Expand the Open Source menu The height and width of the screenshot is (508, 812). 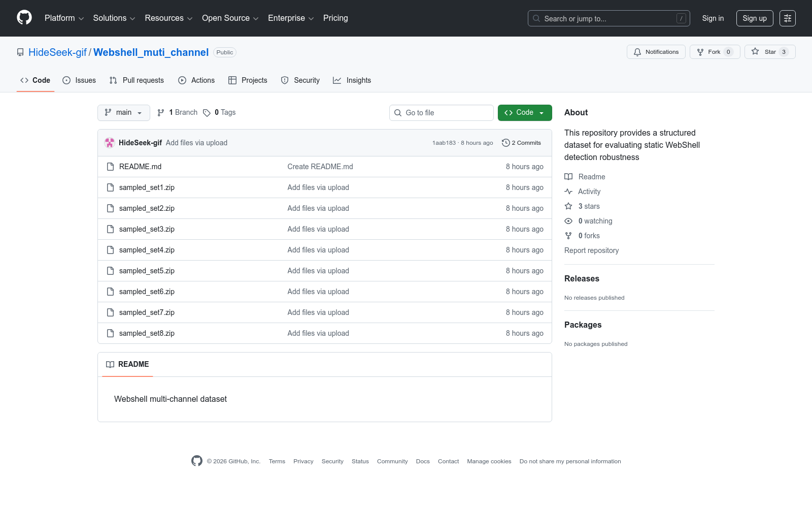230,18
